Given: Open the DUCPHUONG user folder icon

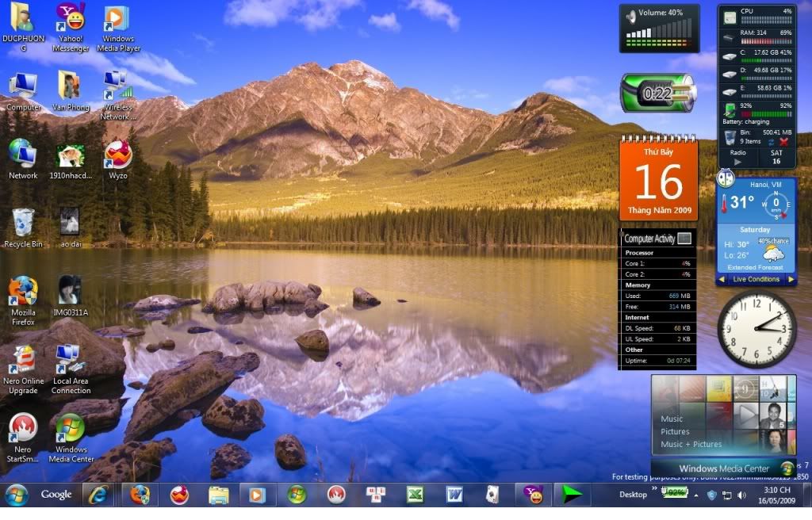Looking at the screenshot, I should point(23,26).
